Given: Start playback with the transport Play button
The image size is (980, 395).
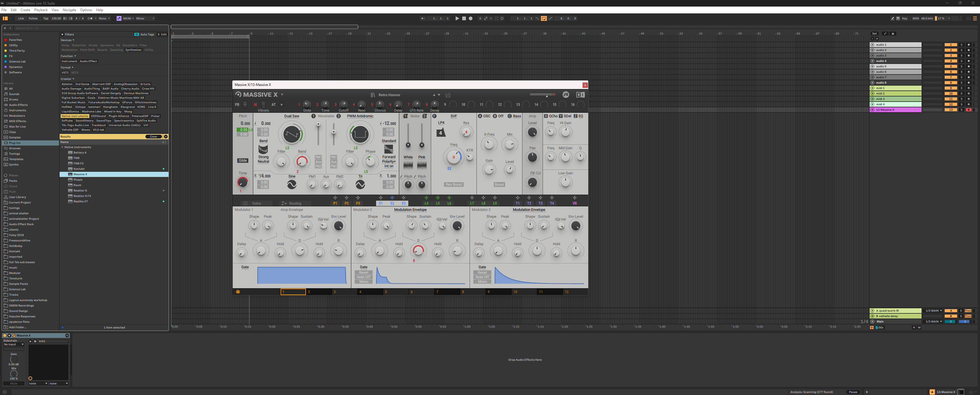Looking at the screenshot, I should tap(457, 18).
